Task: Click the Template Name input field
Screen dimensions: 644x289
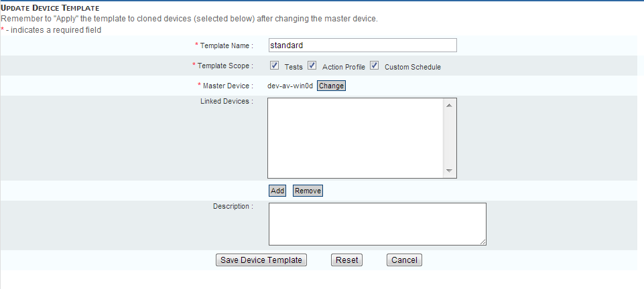Action: (x=362, y=45)
